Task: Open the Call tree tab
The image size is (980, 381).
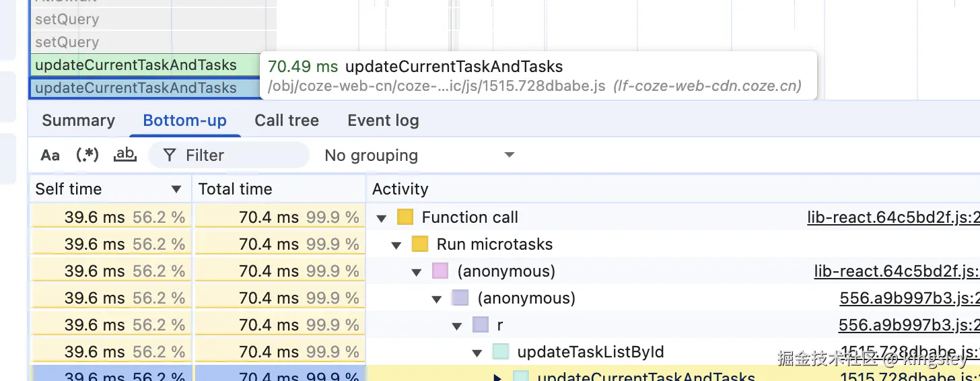Action: point(287,121)
